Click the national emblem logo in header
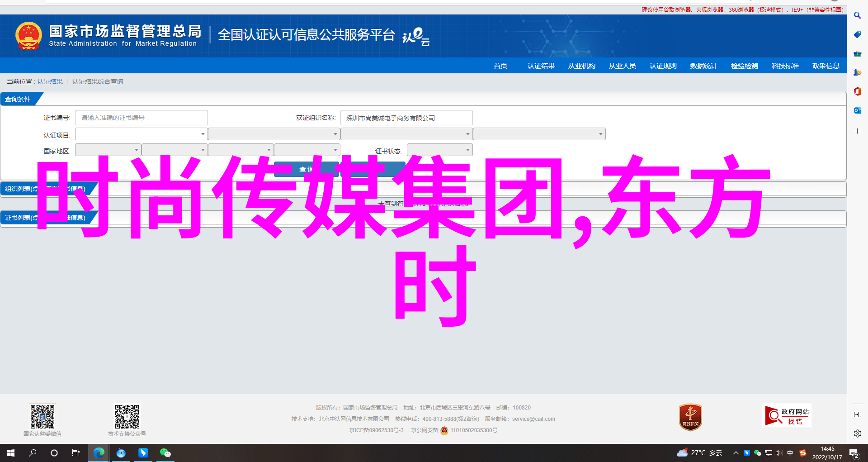 click(28, 36)
